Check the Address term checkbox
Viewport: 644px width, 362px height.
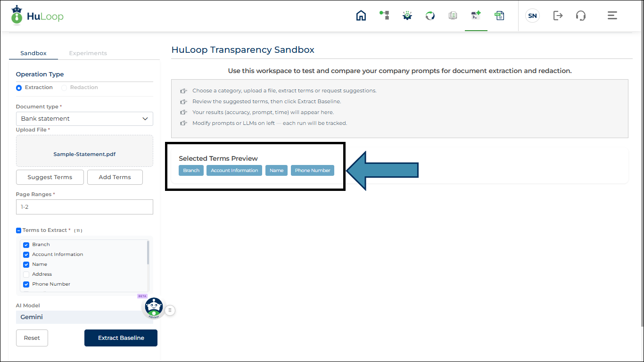[26, 274]
